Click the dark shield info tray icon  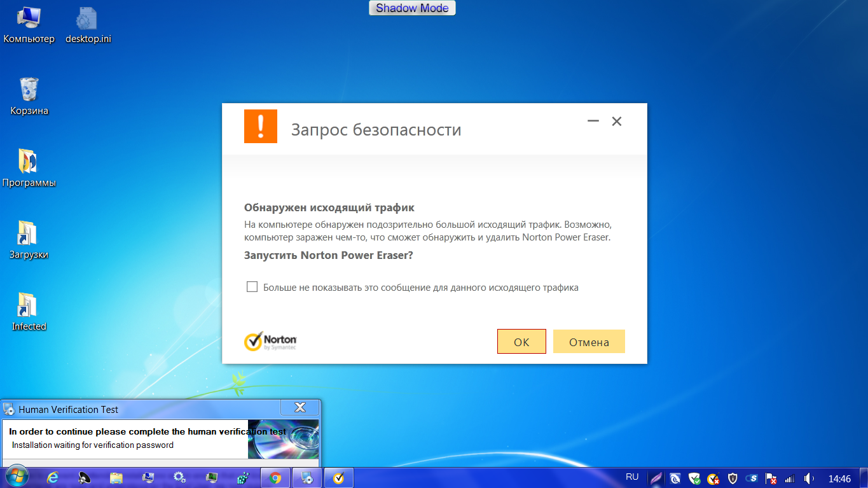pyautogui.click(x=733, y=478)
